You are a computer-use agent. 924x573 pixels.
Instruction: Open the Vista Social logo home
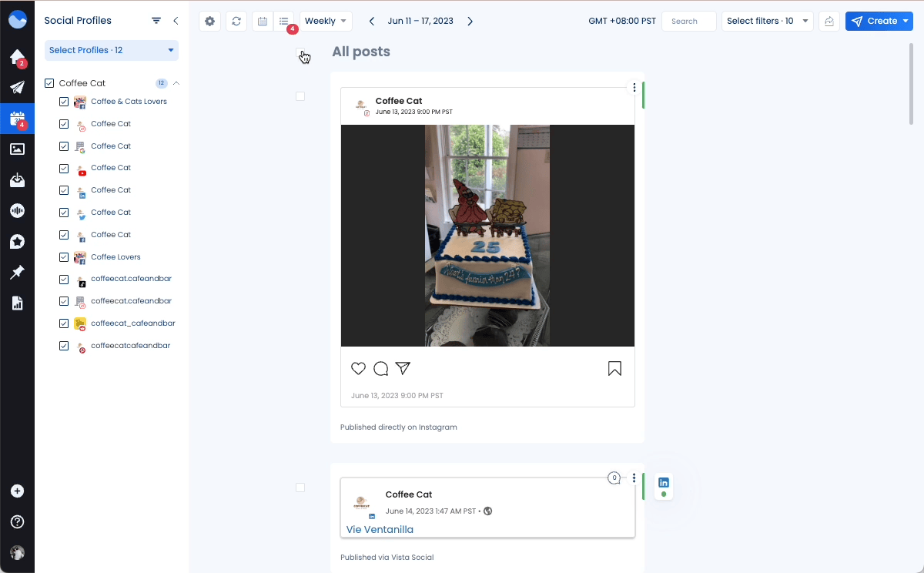click(17, 20)
